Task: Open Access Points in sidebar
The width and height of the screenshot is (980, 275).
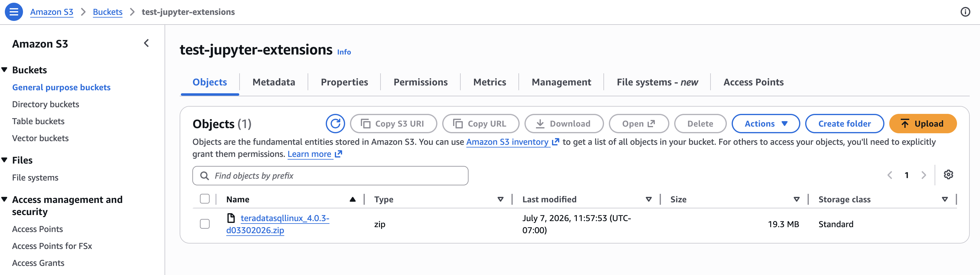Action: [x=38, y=229]
